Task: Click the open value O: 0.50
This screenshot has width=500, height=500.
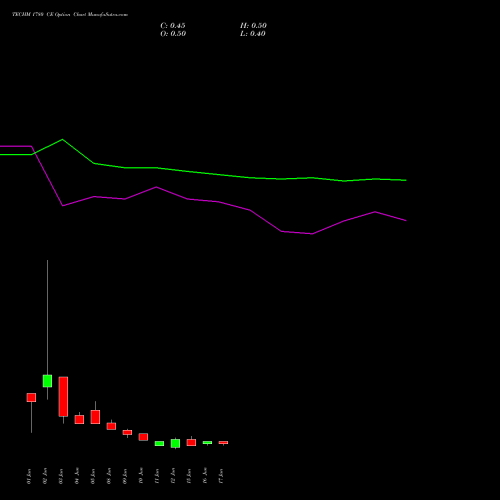Action: click(x=173, y=34)
